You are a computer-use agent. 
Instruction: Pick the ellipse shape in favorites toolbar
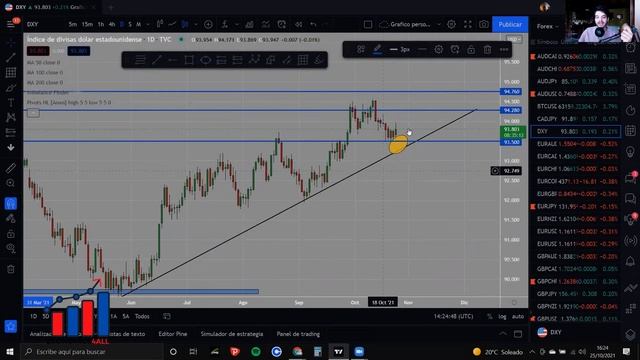pos(205,60)
